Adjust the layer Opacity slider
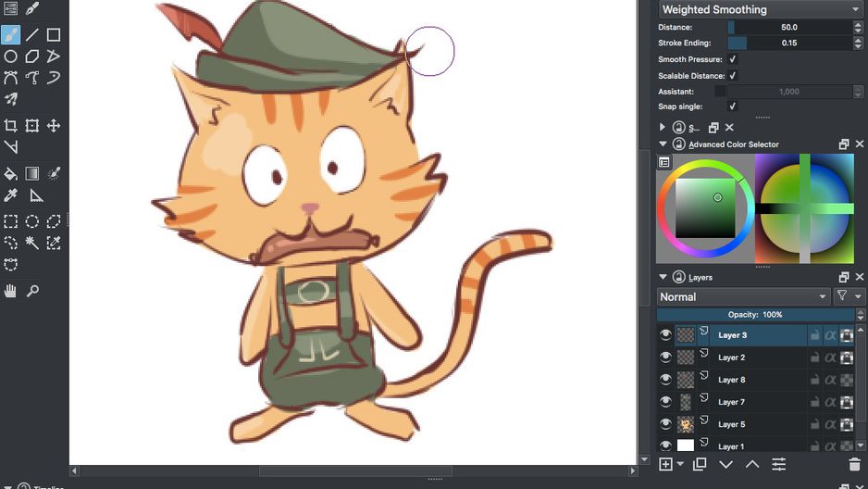The height and width of the screenshot is (489, 868). pyautogui.click(x=756, y=315)
